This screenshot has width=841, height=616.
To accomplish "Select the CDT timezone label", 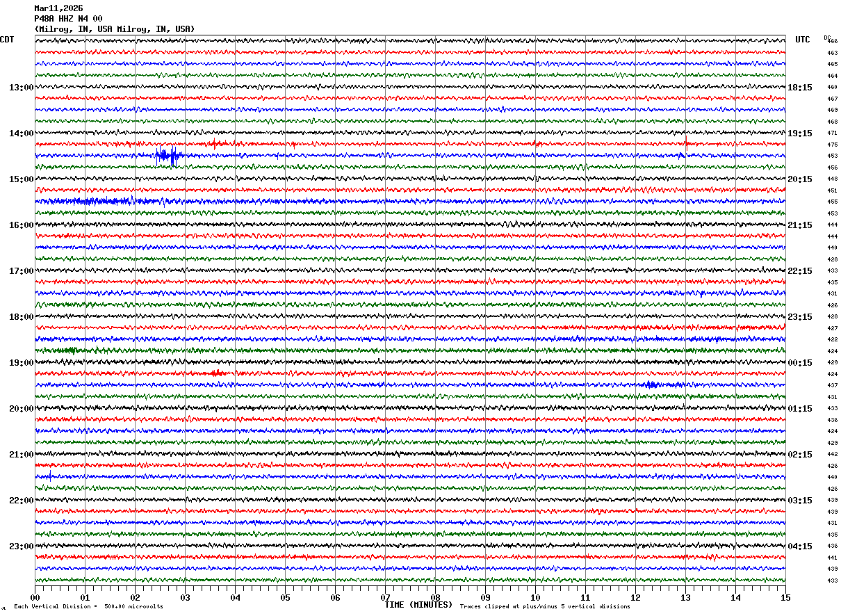I will [7, 40].
